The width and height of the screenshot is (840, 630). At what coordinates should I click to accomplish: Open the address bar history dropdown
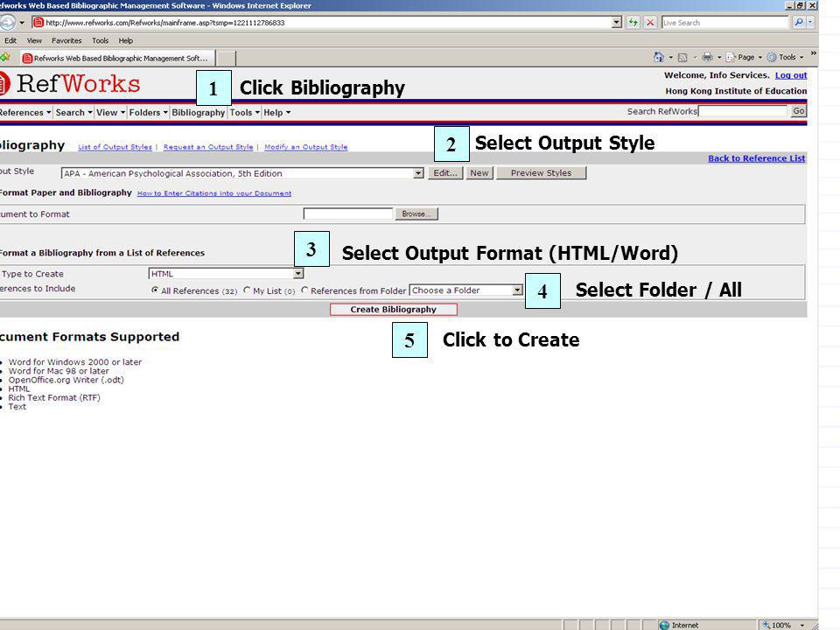(617, 23)
